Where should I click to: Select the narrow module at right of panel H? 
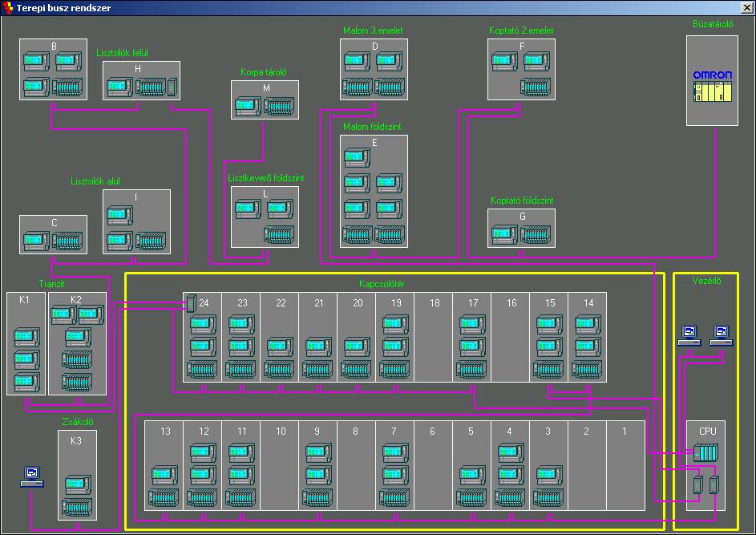point(172,87)
